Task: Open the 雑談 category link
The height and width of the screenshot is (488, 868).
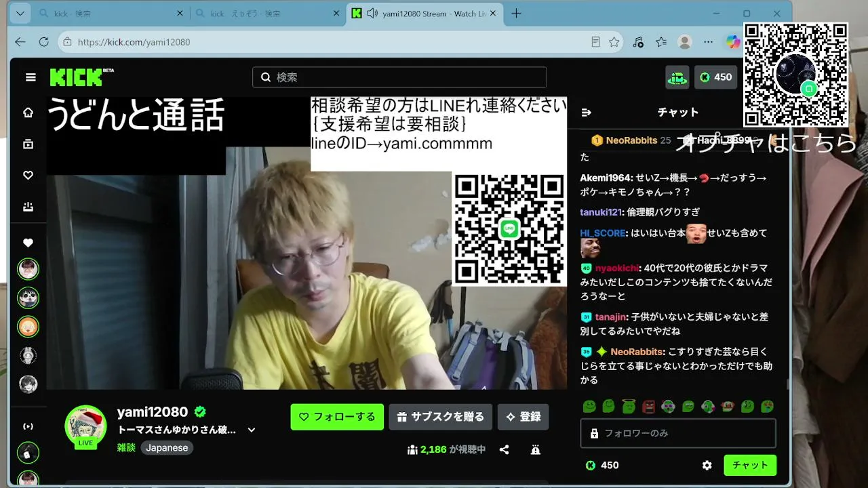Action: 127,448
